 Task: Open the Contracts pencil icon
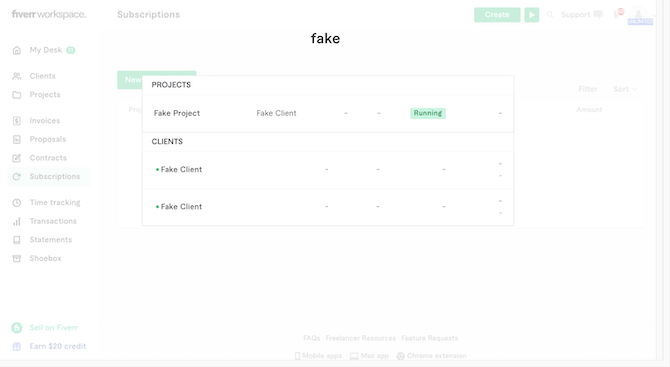17,158
